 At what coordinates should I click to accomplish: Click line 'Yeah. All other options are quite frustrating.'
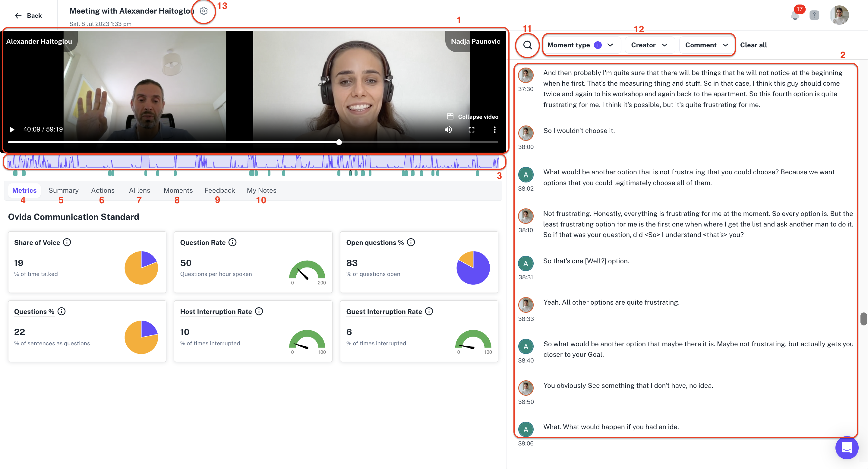coord(611,303)
